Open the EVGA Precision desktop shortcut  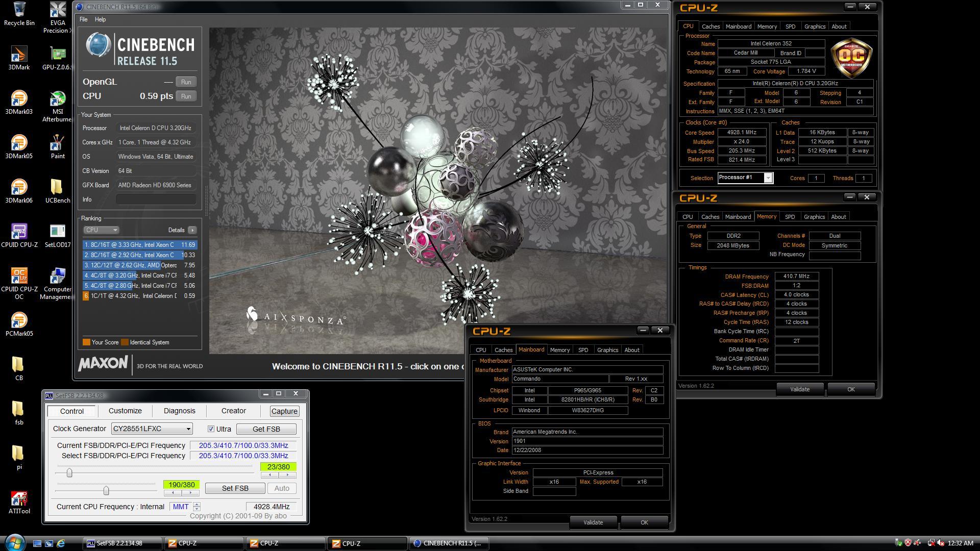58,17
